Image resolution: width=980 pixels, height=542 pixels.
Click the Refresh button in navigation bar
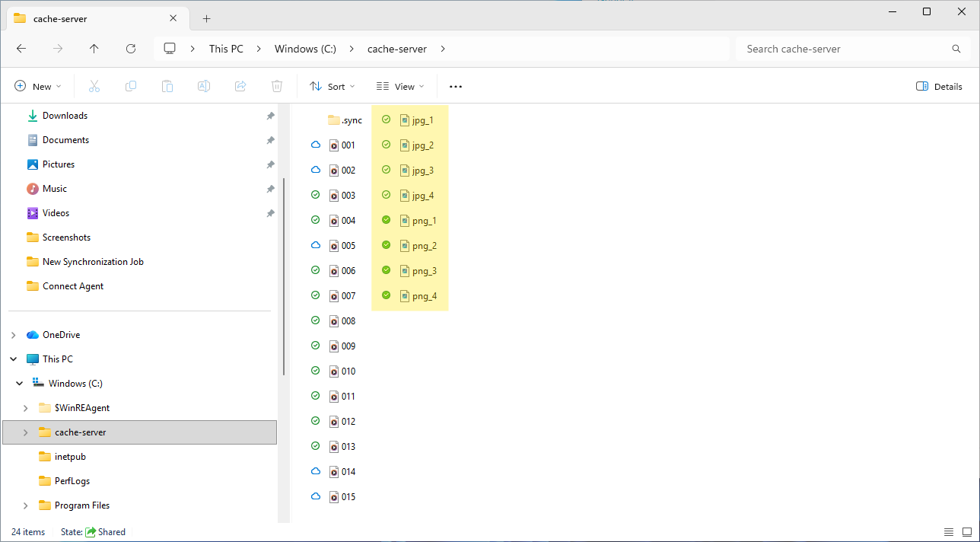pyautogui.click(x=131, y=49)
